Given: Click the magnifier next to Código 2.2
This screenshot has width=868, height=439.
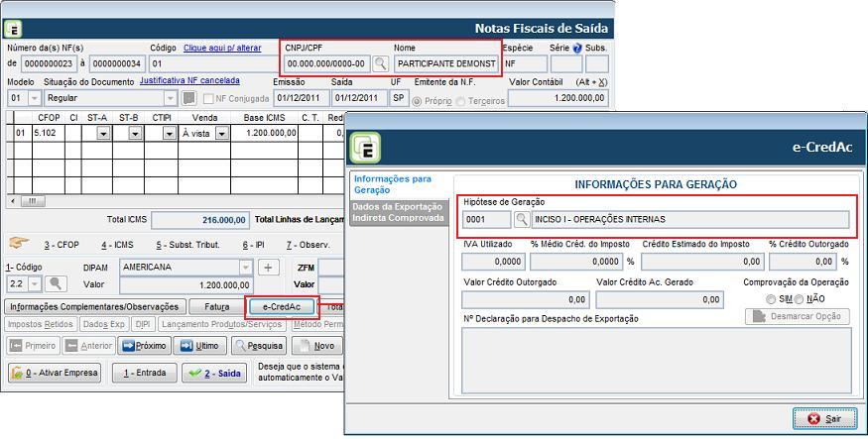Looking at the screenshot, I should pyautogui.click(x=57, y=284).
